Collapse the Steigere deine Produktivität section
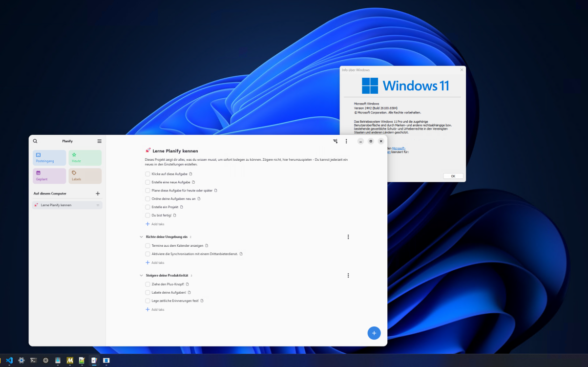This screenshot has width=588, height=367. point(141,275)
